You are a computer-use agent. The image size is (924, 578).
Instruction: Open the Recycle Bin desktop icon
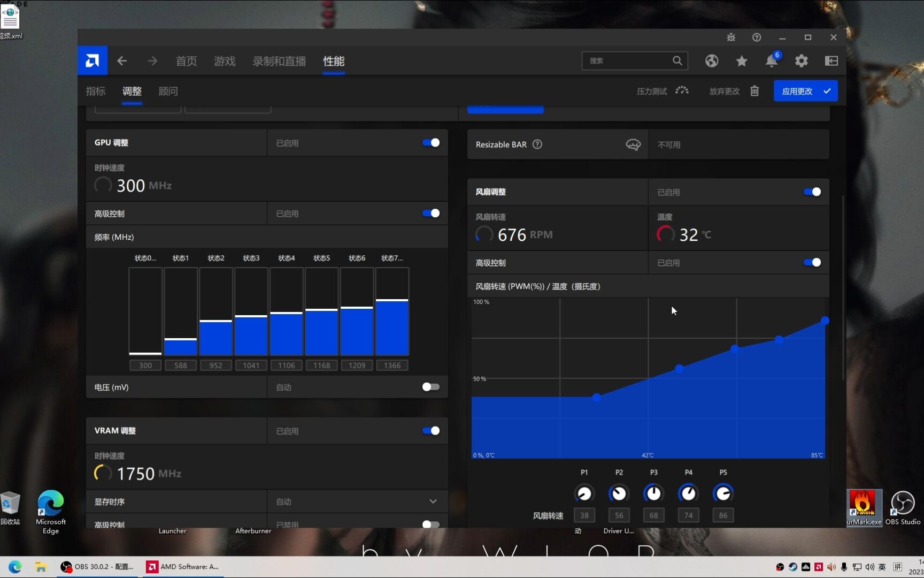tap(10, 508)
